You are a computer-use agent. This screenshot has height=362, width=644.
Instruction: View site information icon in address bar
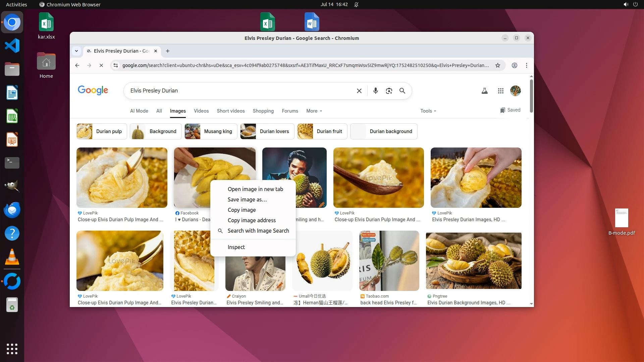click(116, 65)
